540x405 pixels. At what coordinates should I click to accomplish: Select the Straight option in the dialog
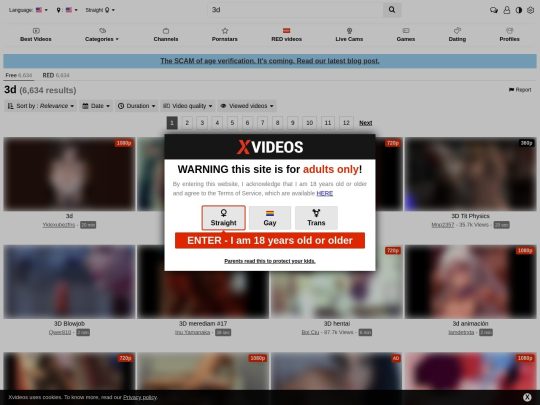coord(224,218)
